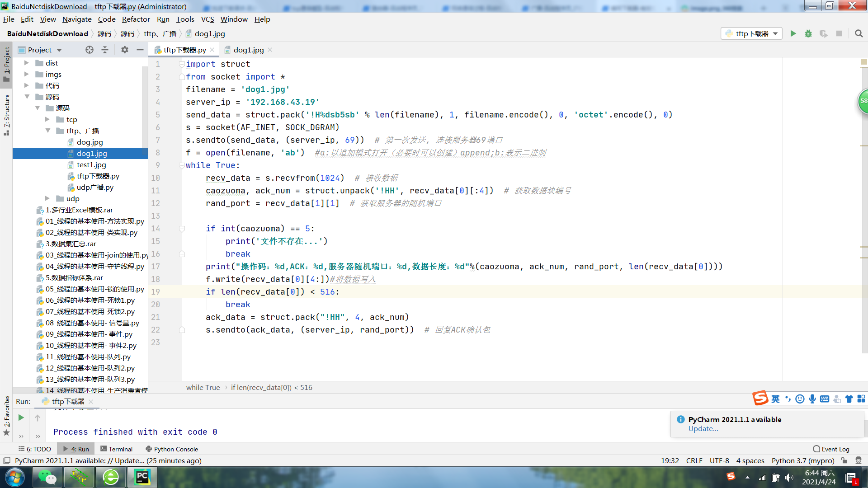Open the Event Log
This screenshot has width=868, height=488.
tap(831, 449)
